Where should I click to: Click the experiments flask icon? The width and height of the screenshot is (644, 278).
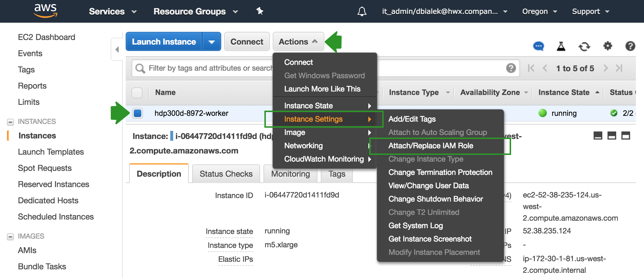pyautogui.click(x=561, y=46)
